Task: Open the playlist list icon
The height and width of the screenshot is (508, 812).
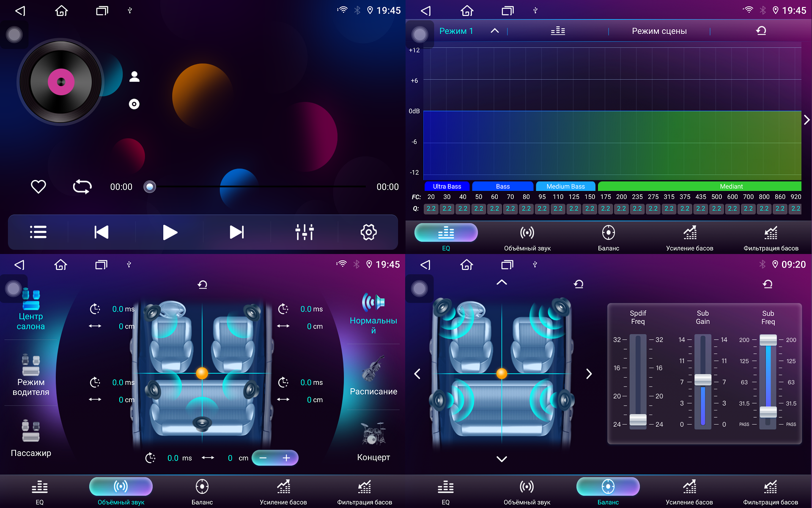Action: point(38,232)
